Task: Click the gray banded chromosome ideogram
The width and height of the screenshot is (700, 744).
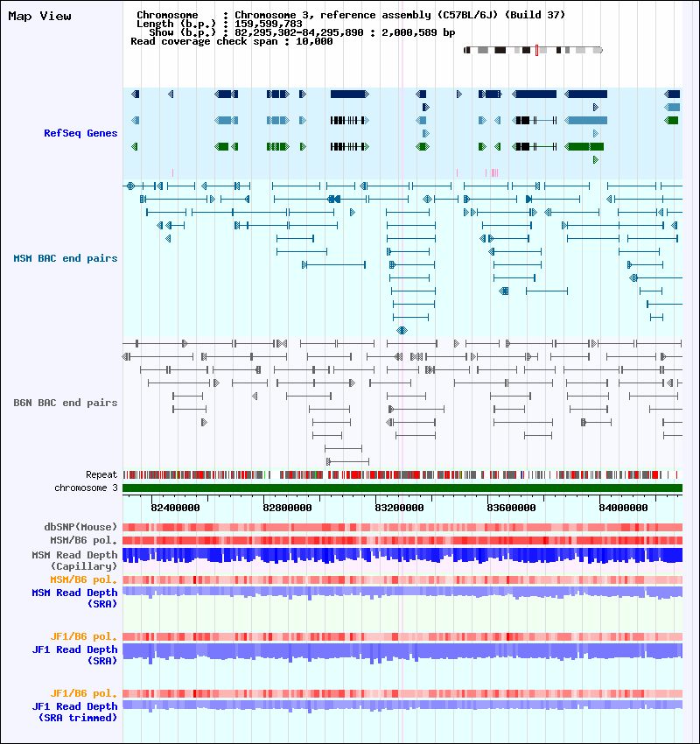Action: click(x=533, y=50)
